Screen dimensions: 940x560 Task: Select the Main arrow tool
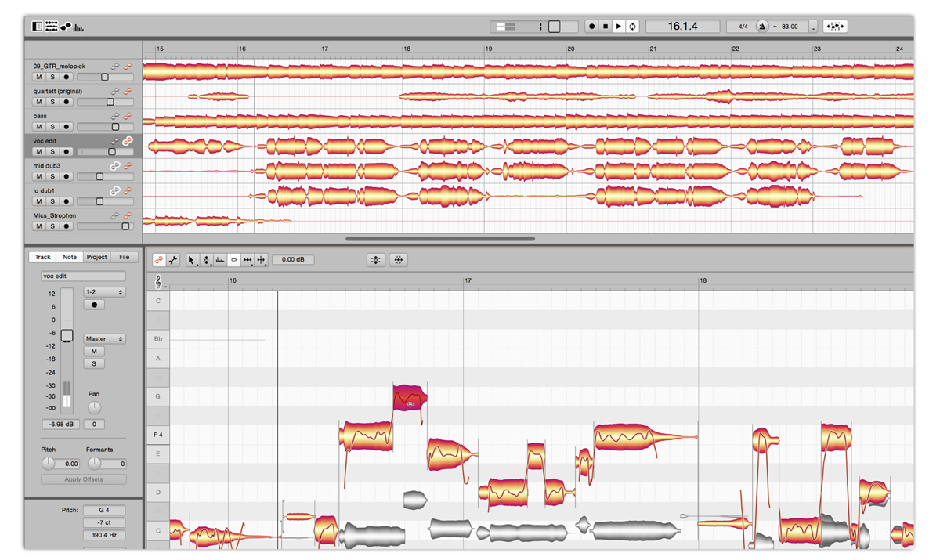click(192, 259)
